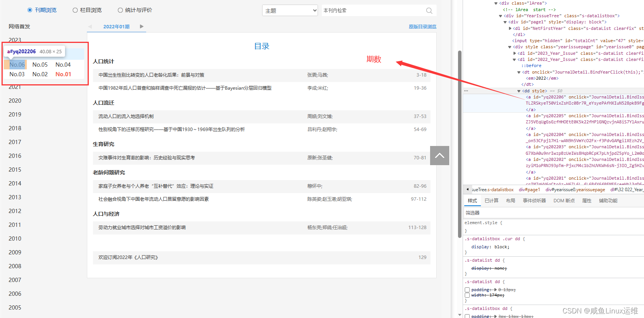Expand year 2019 in the list
Image resolution: width=644 pixels, height=318 pixels.
[x=15, y=115]
